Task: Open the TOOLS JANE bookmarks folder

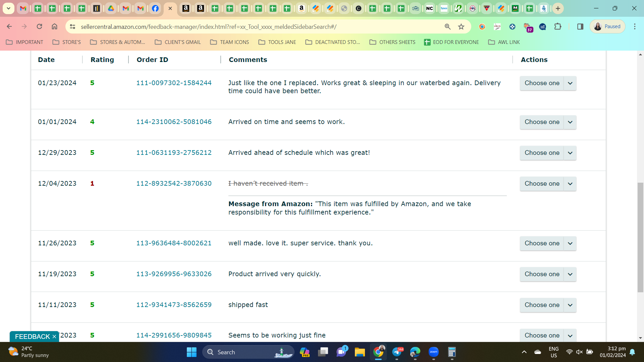Action: pos(277,42)
